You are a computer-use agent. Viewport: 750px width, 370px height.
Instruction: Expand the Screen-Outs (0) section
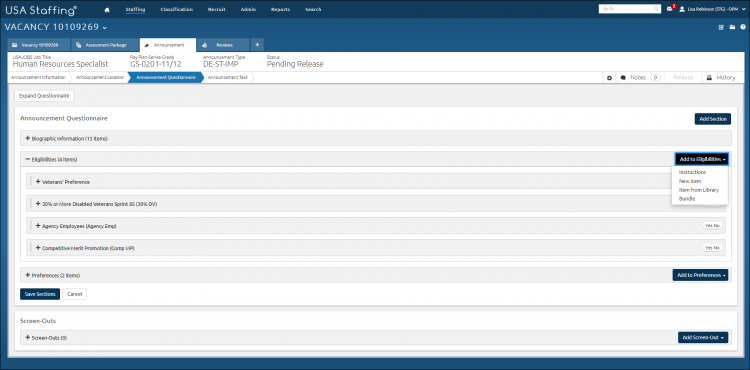pos(27,337)
